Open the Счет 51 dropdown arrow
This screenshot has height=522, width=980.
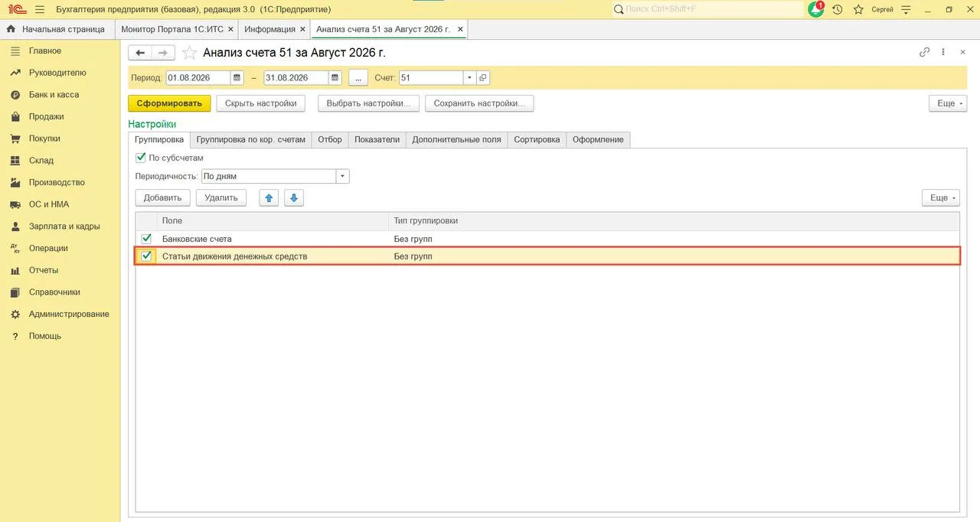469,78
